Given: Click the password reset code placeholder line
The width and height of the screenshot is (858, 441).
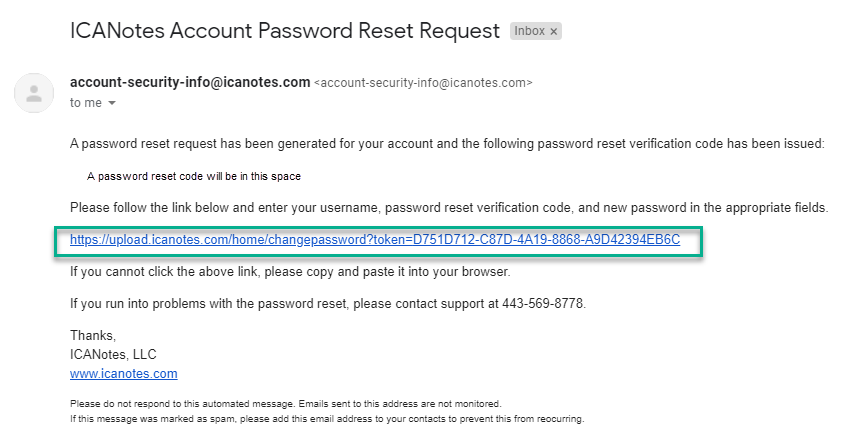Looking at the screenshot, I should coord(194,176).
